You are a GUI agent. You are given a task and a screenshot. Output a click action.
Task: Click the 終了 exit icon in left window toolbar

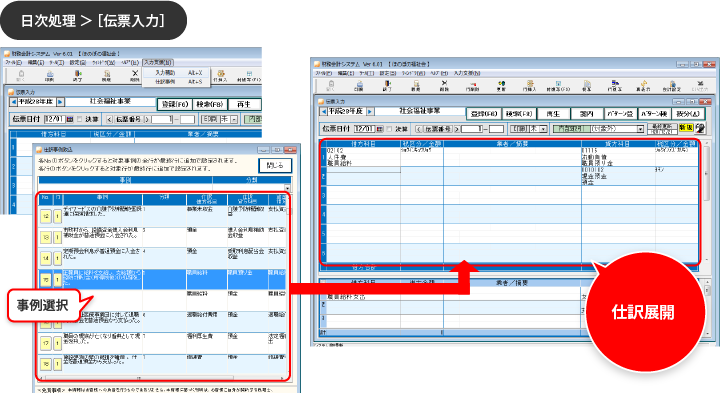78,75
